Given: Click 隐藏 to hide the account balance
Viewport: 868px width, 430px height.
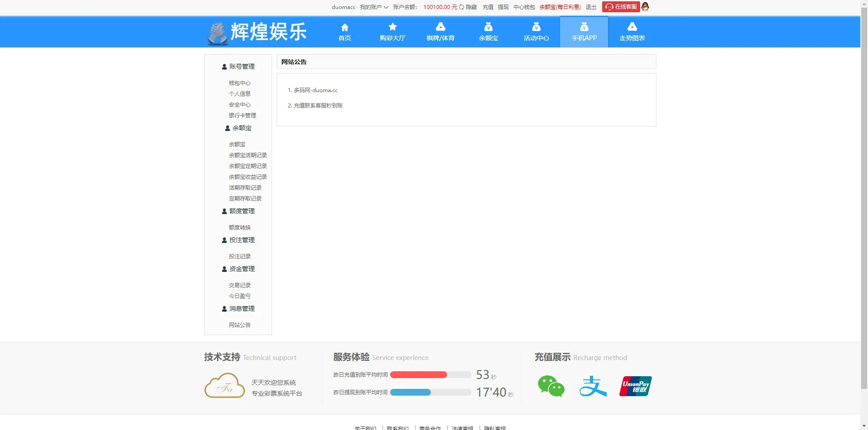Looking at the screenshot, I should [471, 7].
